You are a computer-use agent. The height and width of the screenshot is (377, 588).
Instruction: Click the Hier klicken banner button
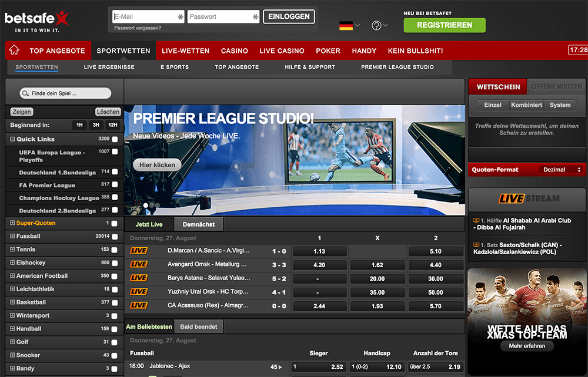pos(157,165)
